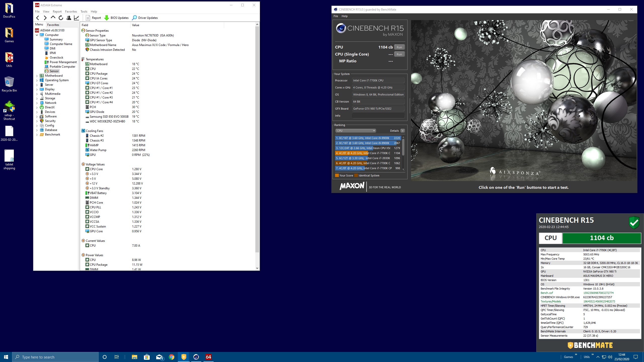
Task: Open File Explorer from the taskbar
Action: tap(134, 357)
